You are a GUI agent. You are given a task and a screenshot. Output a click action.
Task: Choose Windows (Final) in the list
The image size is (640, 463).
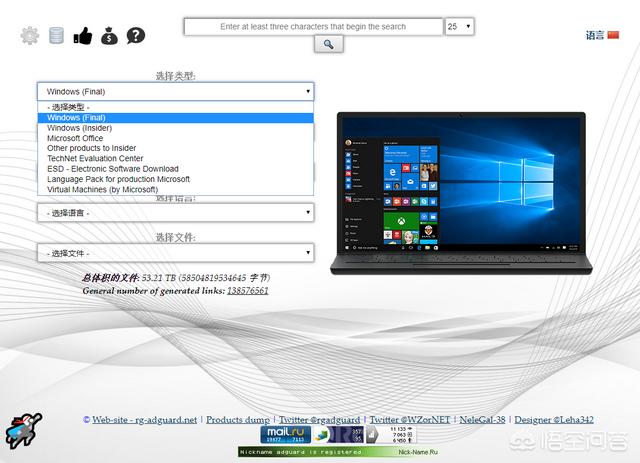(x=176, y=118)
